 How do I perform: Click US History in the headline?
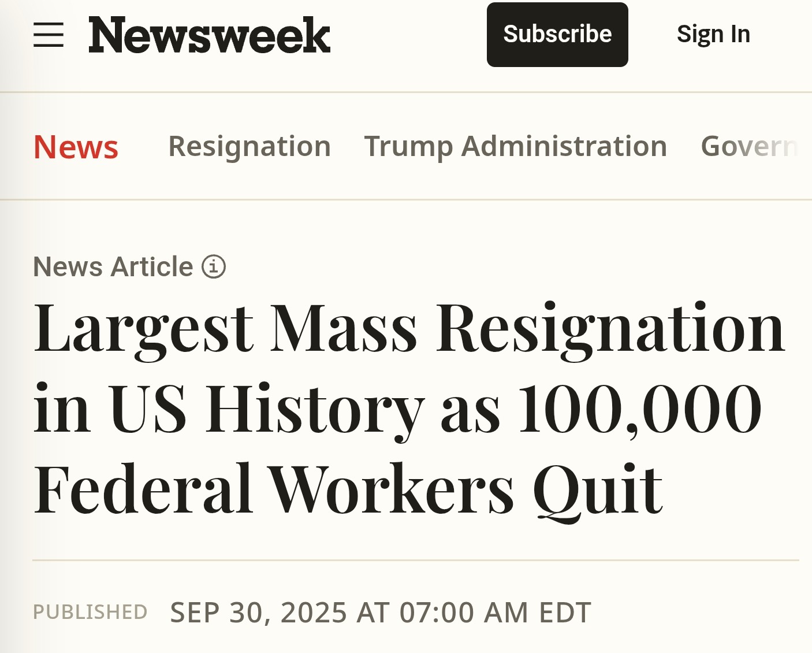pos(266,409)
